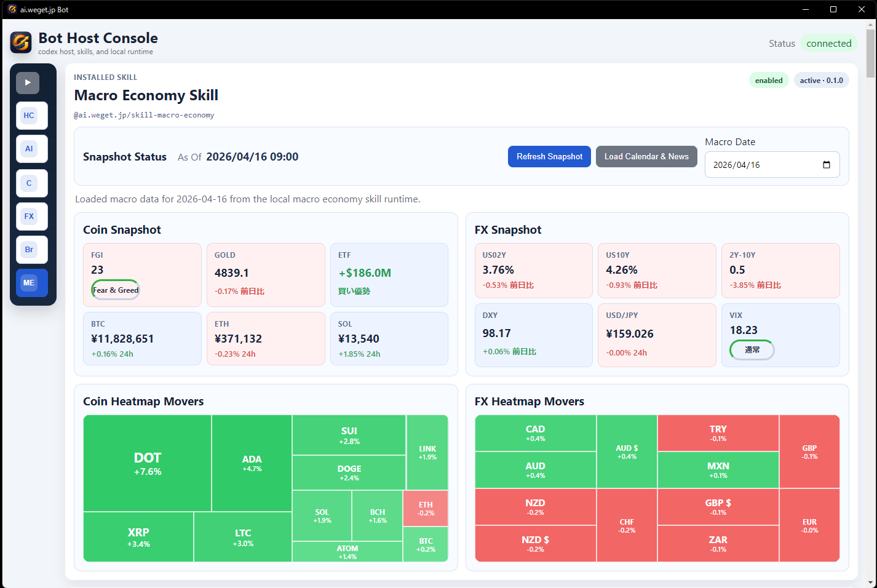The width and height of the screenshot is (877, 588).
Task: Click the connected status badge
Action: coord(828,43)
